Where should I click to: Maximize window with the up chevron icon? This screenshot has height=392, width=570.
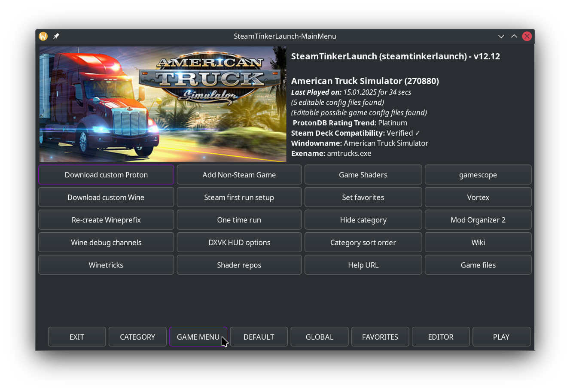pyautogui.click(x=514, y=36)
